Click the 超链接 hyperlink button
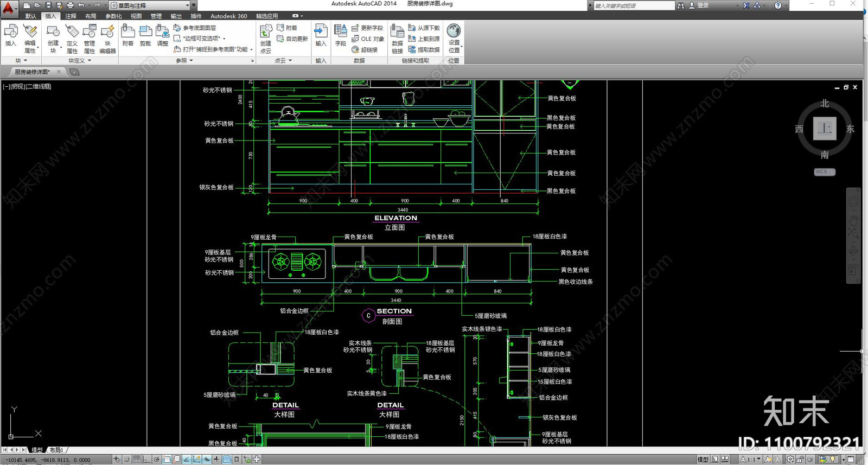This screenshot has height=465, width=868. click(x=365, y=49)
